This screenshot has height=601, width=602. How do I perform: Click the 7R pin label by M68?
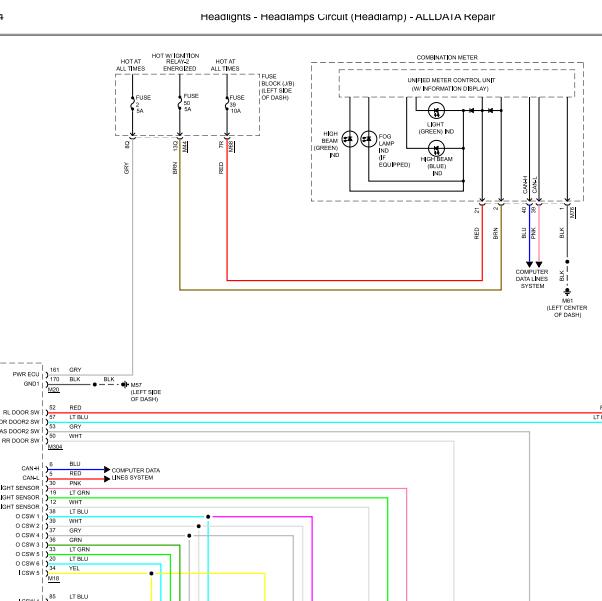click(221, 145)
